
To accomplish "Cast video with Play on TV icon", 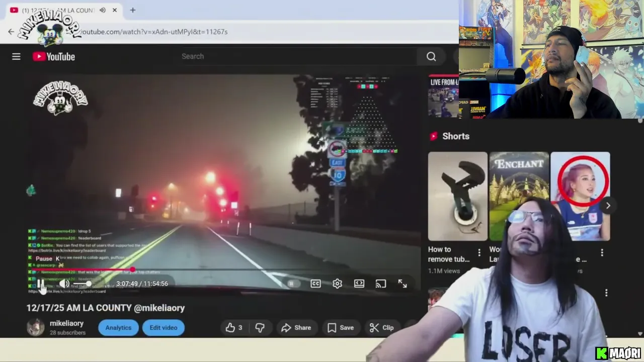I will coord(381,284).
